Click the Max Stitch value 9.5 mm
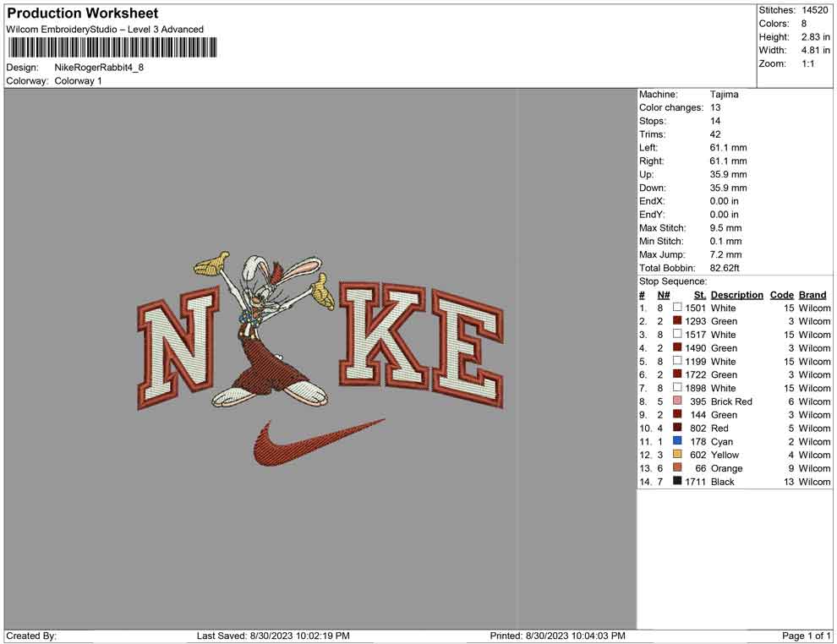 726,228
